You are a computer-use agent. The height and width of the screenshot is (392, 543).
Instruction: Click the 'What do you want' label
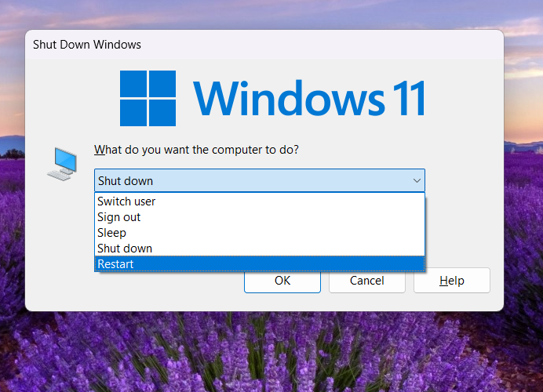(196, 149)
